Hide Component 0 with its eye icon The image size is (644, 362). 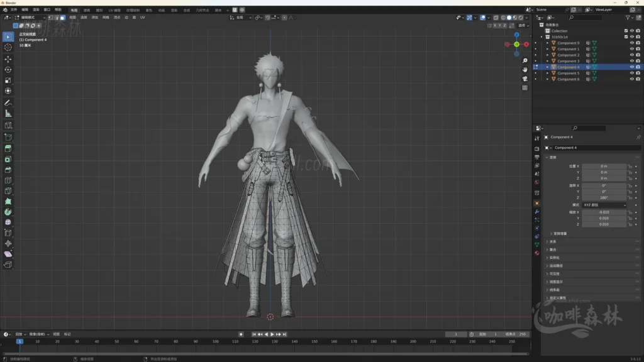[631, 43]
